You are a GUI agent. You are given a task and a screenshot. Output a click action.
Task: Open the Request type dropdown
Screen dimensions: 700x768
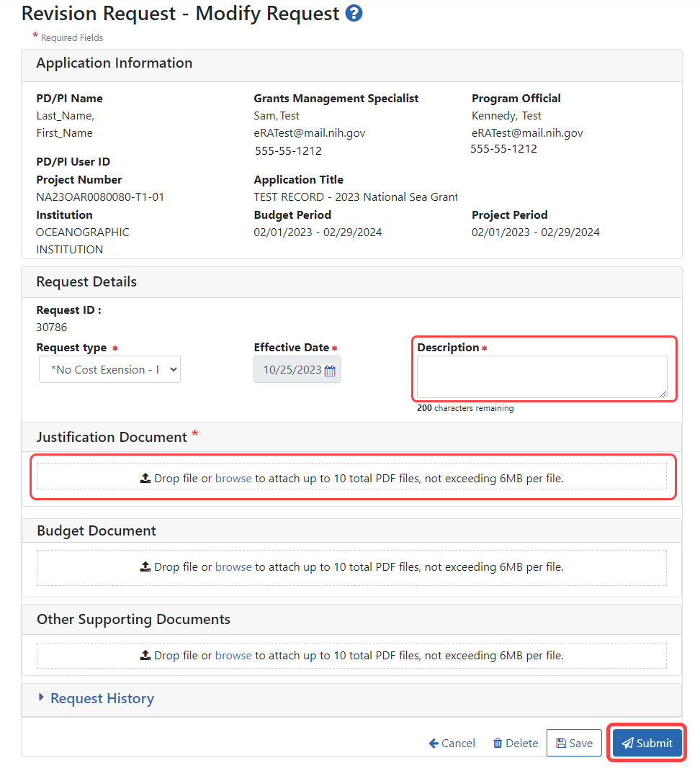tap(109, 370)
